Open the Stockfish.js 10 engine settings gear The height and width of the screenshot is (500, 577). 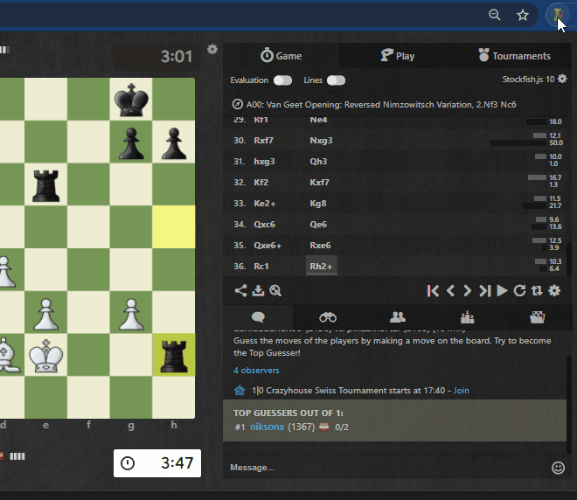click(562, 79)
